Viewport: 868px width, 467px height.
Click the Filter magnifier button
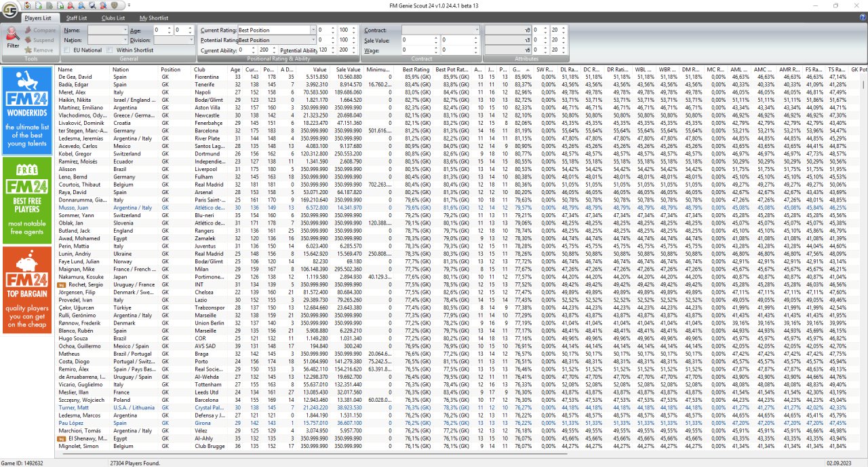[x=13, y=37]
